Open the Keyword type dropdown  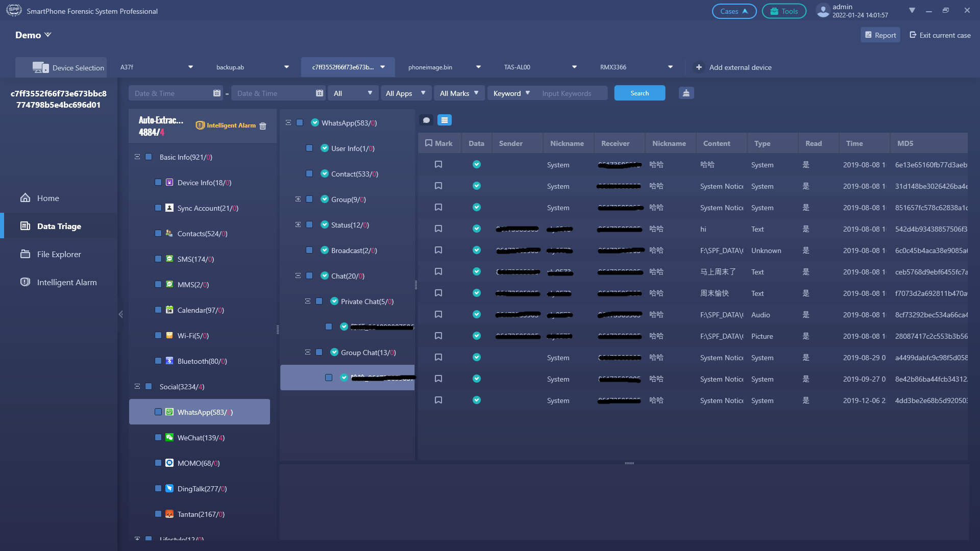[x=512, y=93]
